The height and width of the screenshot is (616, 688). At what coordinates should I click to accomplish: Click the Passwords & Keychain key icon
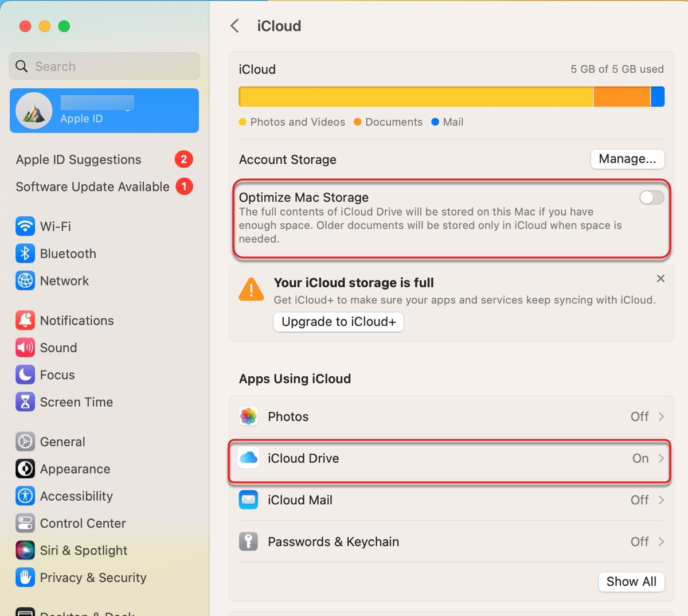[248, 541]
